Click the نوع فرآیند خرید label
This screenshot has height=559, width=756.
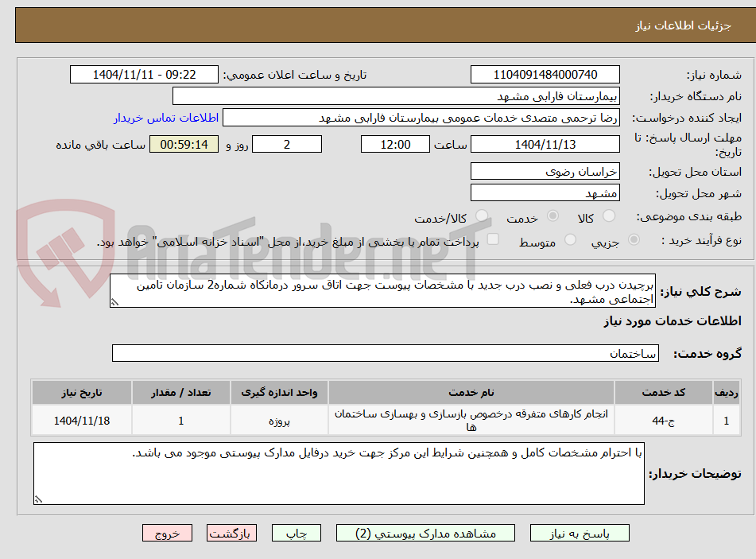(x=701, y=240)
